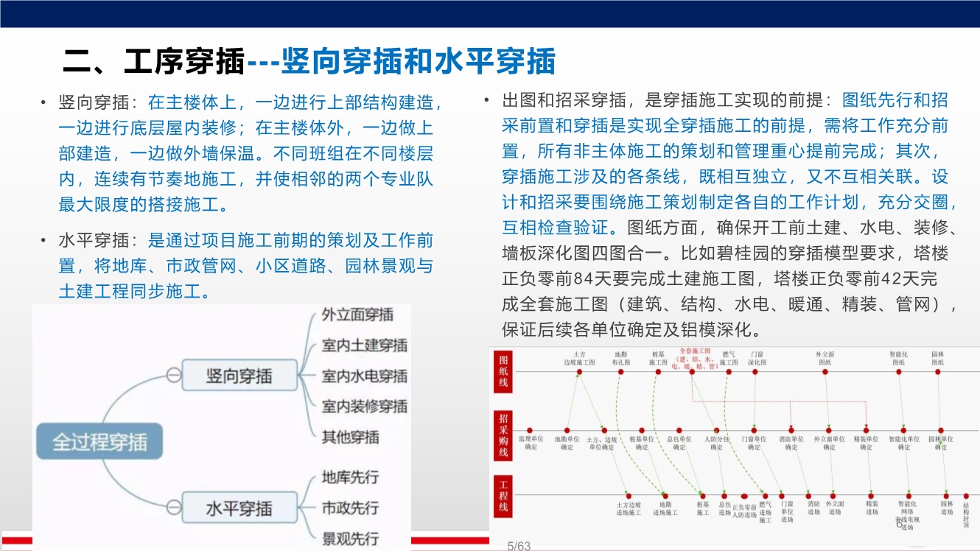
Task: Click the 智能化图纸 marker dot
Action: tap(897, 372)
